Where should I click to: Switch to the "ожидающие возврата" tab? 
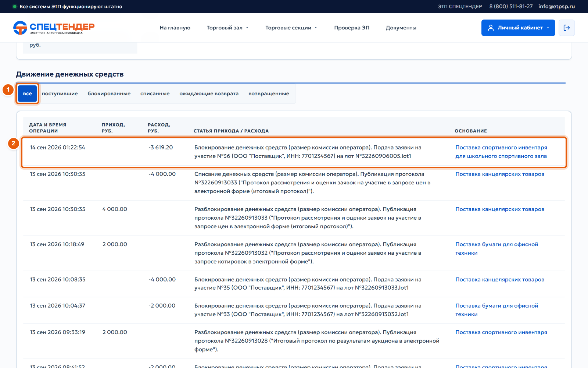[209, 94]
